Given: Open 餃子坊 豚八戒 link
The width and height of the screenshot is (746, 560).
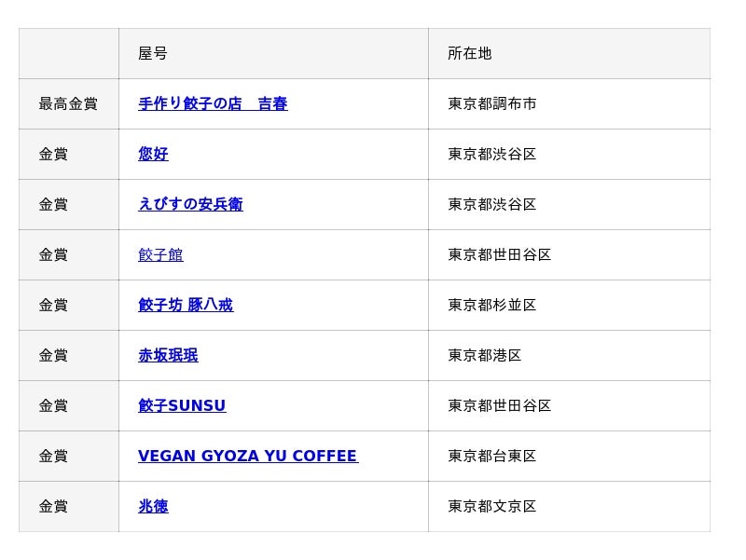Looking at the screenshot, I should 186,306.
